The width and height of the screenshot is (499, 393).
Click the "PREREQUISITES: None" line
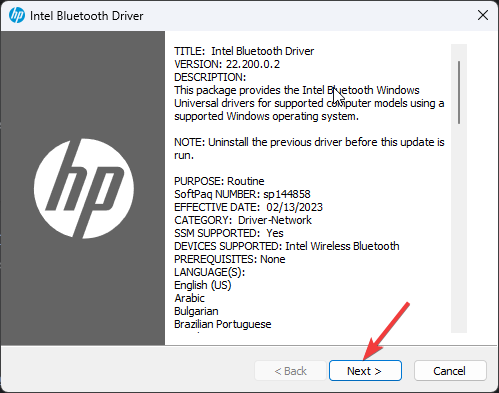tap(230, 259)
